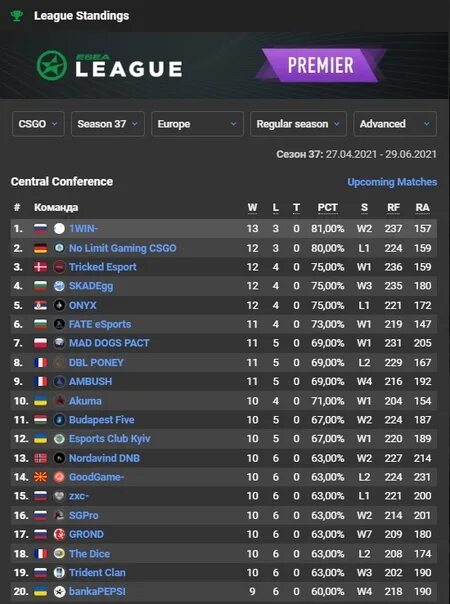Sort standings by PCT column header
The height and width of the screenshot is (604, 450).
(x=327, y=208)
